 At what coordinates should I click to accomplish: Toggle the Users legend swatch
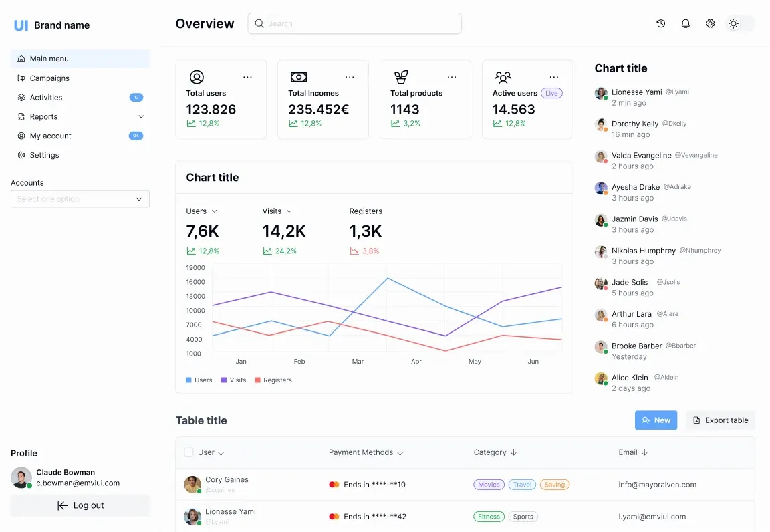point(188,380)
